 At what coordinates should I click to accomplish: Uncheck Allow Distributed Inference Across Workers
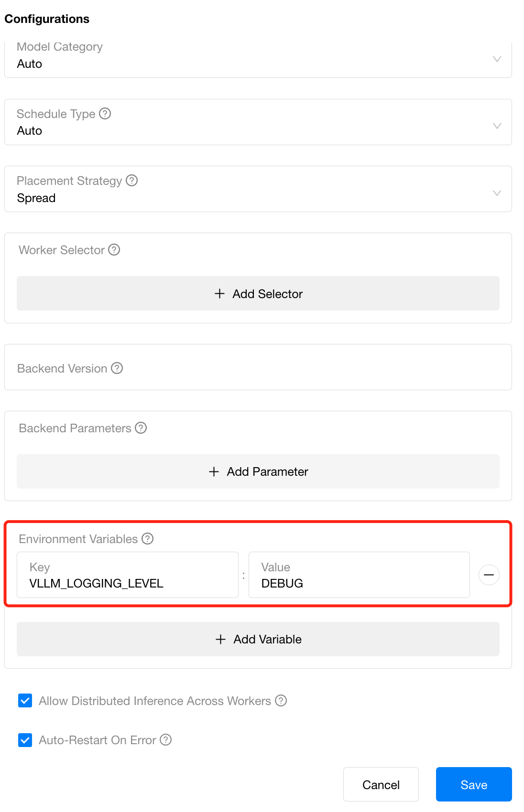[x=25, y=701]
